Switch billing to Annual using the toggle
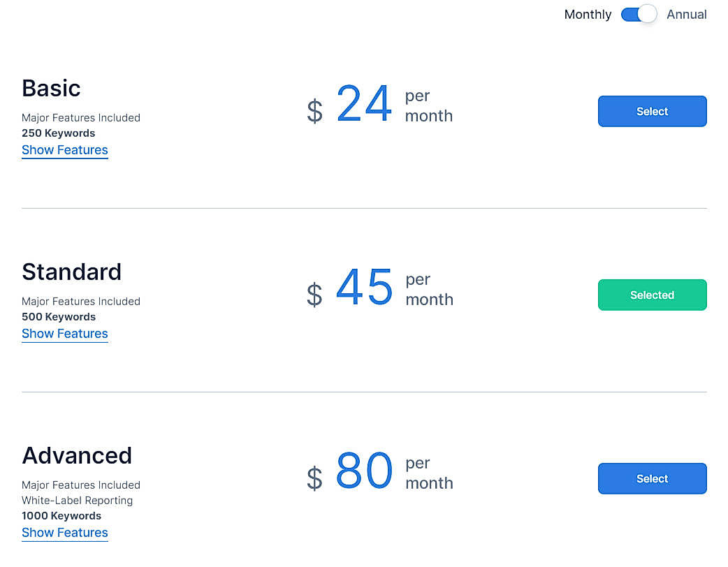728x567 pixels. (638, 14)
